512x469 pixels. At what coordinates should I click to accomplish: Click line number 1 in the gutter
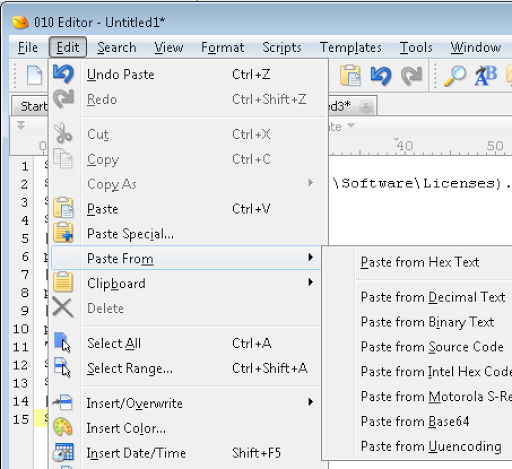[x=25, y=166]
